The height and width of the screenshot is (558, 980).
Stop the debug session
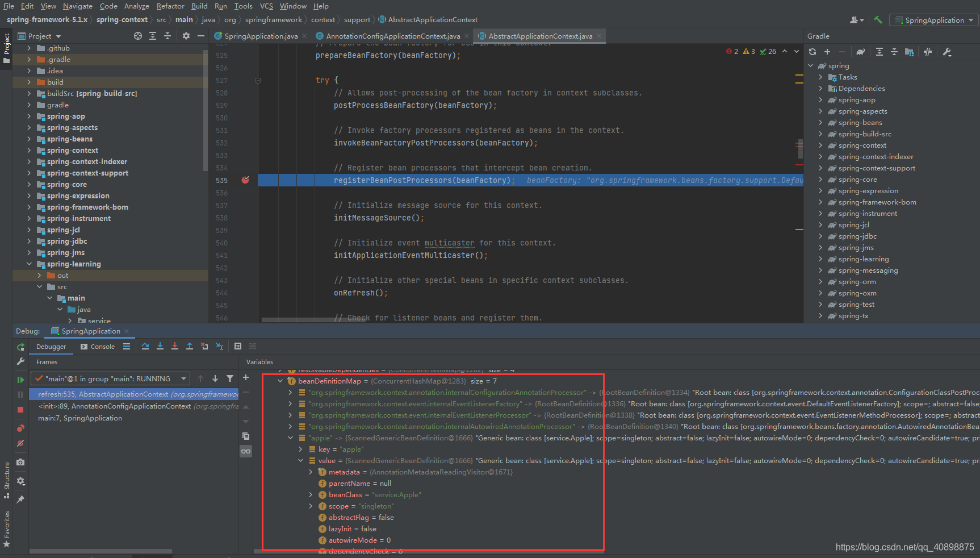20,409
